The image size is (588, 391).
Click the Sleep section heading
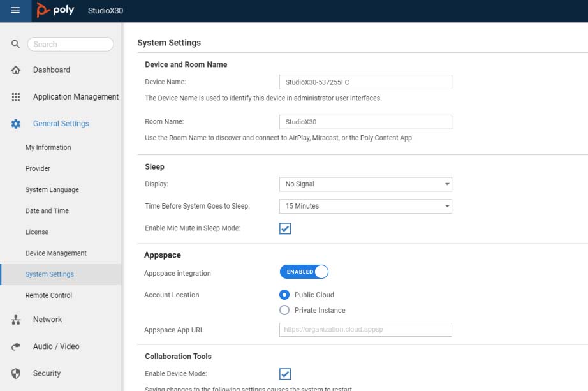(154, 166)
